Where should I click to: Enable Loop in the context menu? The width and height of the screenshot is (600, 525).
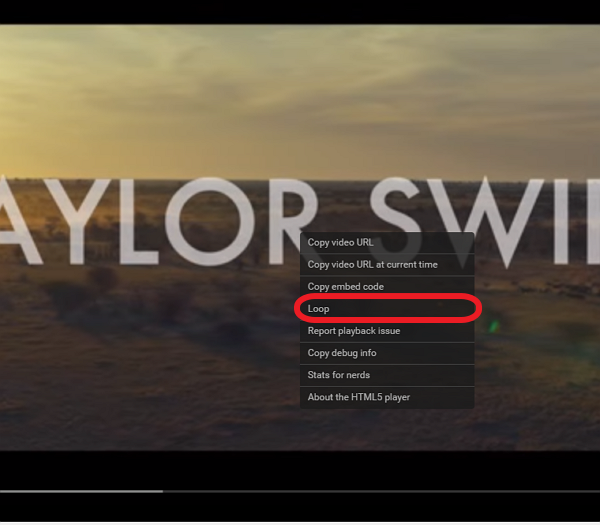[387, 309]
